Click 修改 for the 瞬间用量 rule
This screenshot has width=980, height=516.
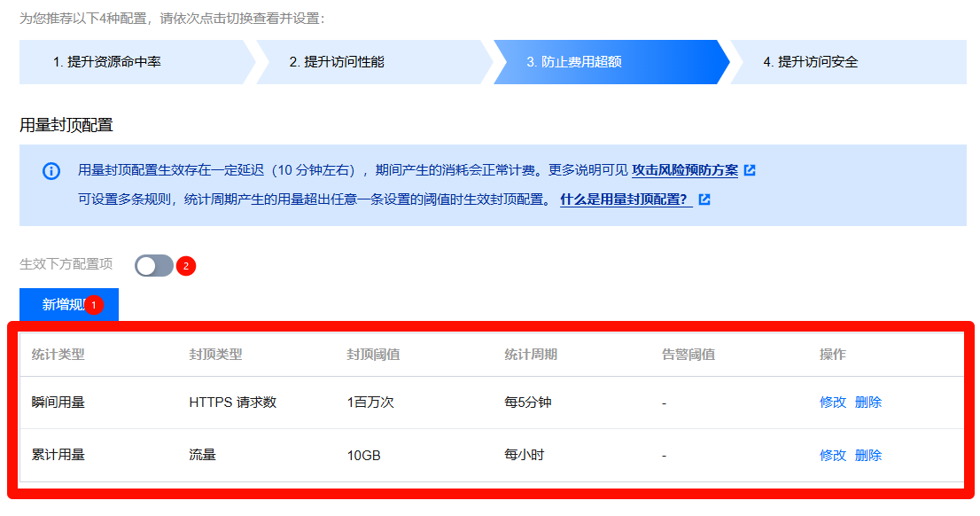pos(833,403)
